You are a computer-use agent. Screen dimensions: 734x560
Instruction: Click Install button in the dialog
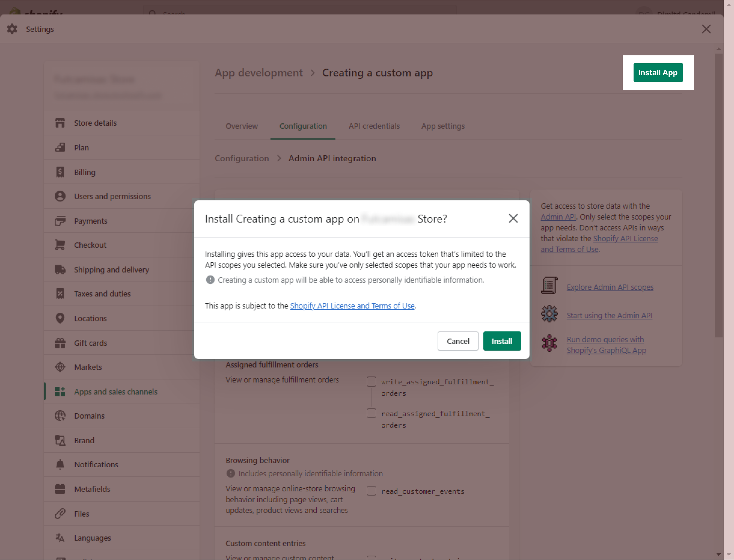pyautogui.click(x=501, y=341)
